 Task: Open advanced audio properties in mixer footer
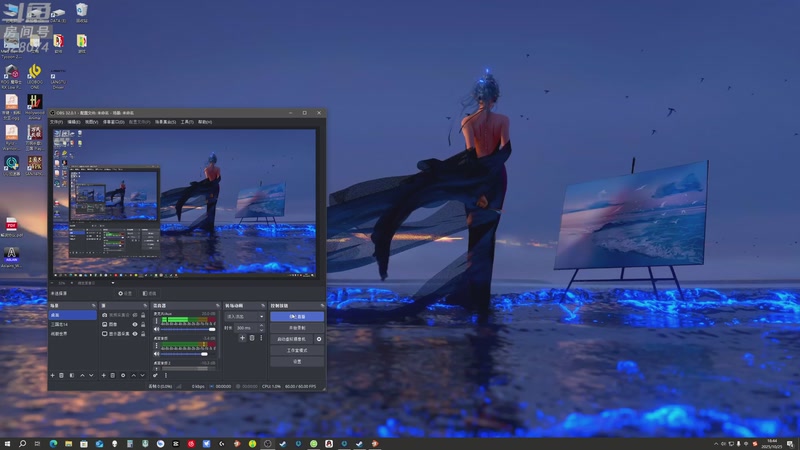(x=155, y=376)
